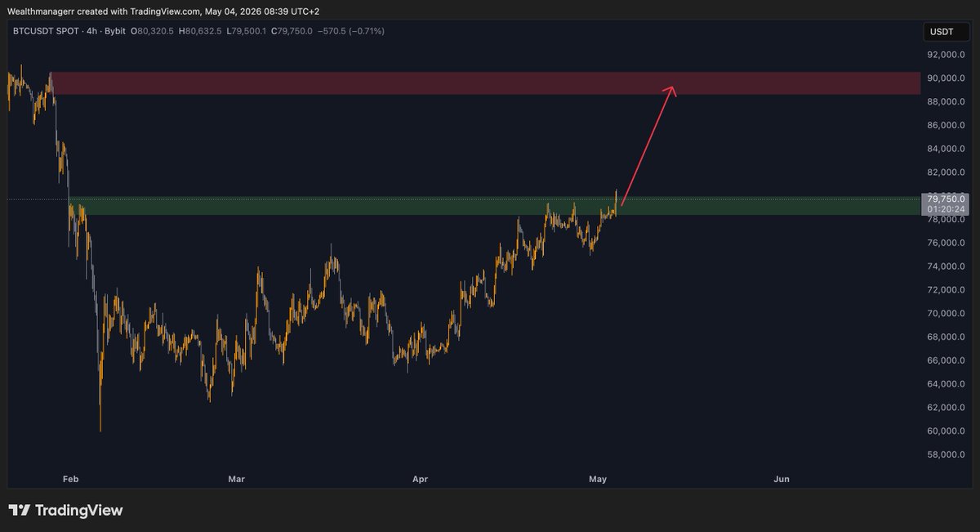Click the 62,000.0 price axis label
Viewport: 980px width, 532px height.
(x=947, y=408)
